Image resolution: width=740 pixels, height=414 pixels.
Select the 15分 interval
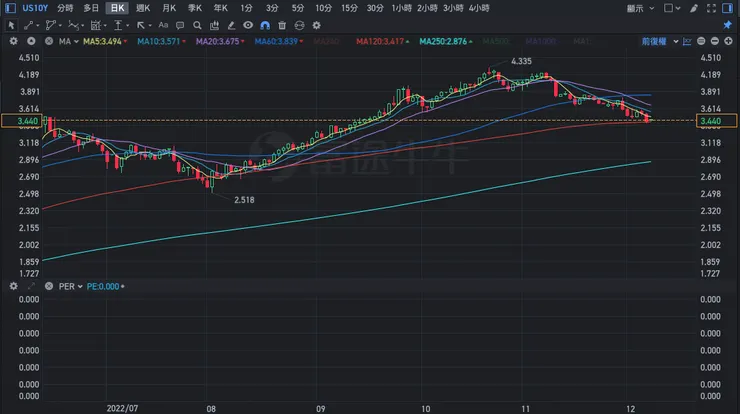349,8
